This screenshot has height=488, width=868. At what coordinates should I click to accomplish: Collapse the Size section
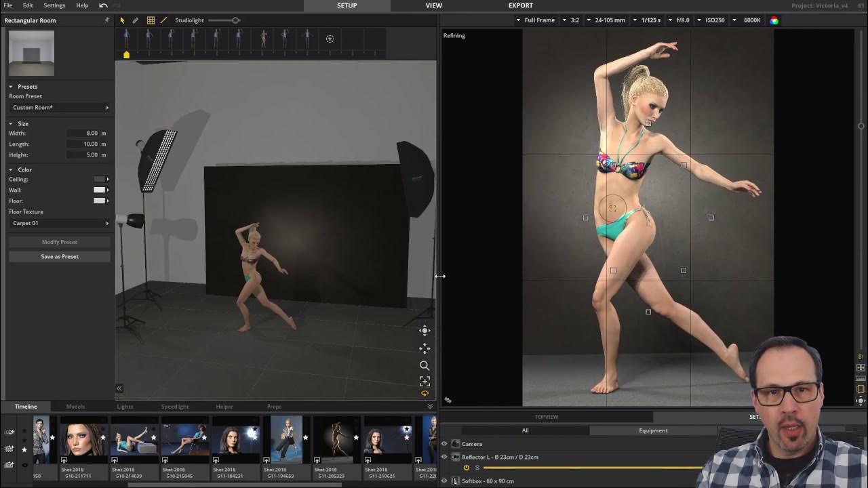pyautogui.click(x=11, y=124)
